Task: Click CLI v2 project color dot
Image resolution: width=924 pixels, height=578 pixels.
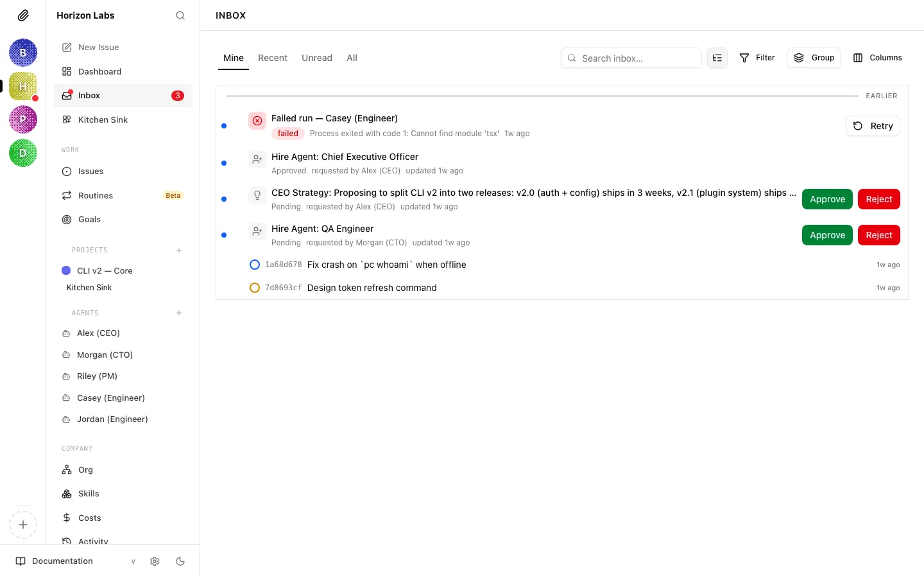Action: click(66, 271)
